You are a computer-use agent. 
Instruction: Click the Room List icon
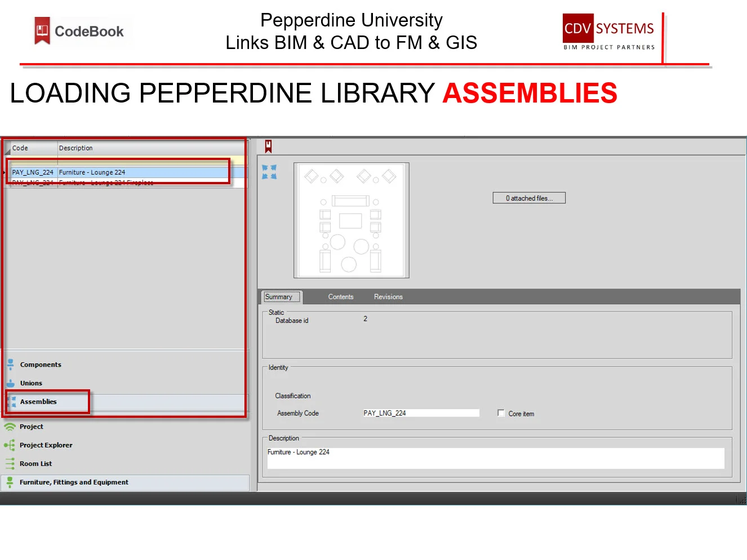pos(10,464)
